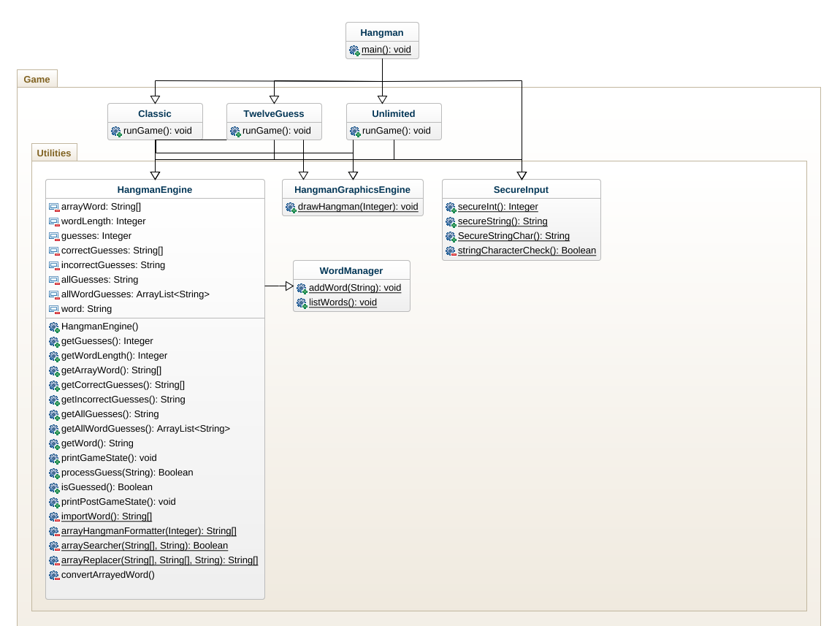Click the arrayHangmanFormatter(Integer): String[] method
This screenshot has width=840, height=626.
(x=149, y=531)
